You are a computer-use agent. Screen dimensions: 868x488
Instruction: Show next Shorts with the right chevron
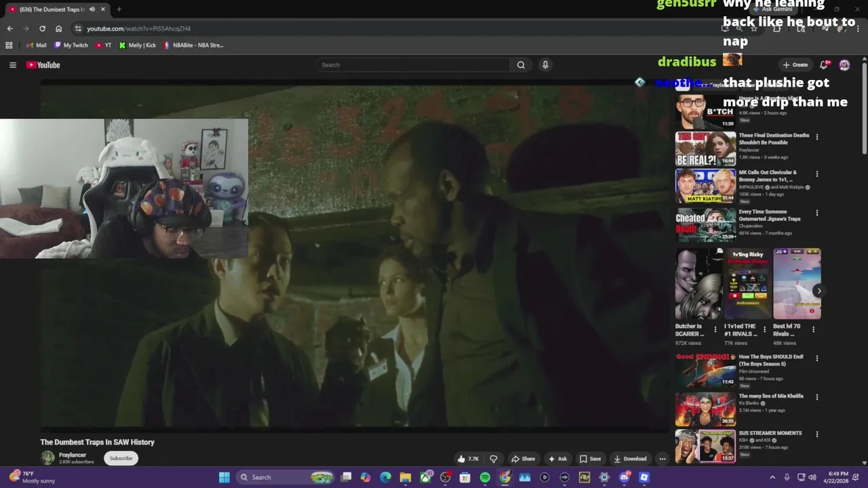[818, 291]
